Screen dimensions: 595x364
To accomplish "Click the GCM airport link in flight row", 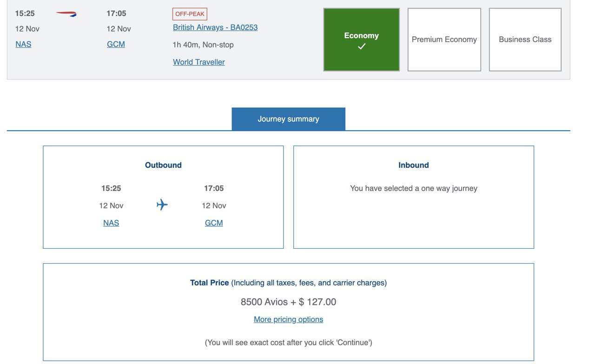I will [116, 44].
